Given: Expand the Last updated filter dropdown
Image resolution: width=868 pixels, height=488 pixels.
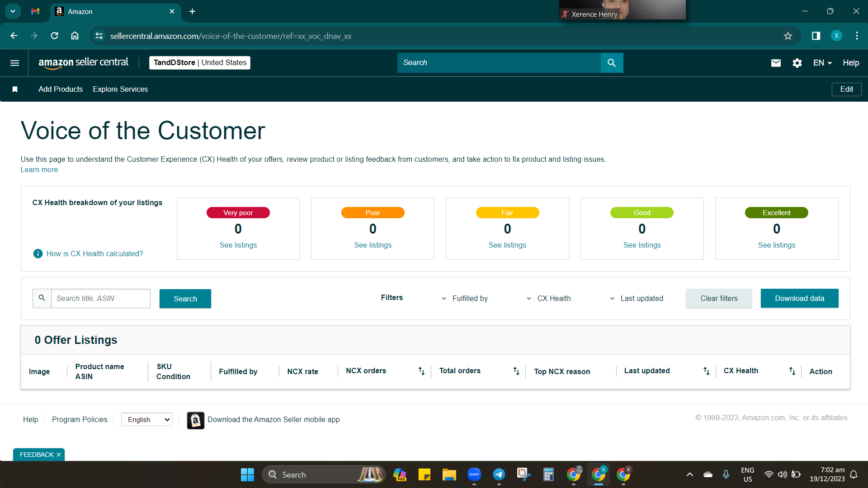Looking at the screenshot, I should click(x=637, y=298).
